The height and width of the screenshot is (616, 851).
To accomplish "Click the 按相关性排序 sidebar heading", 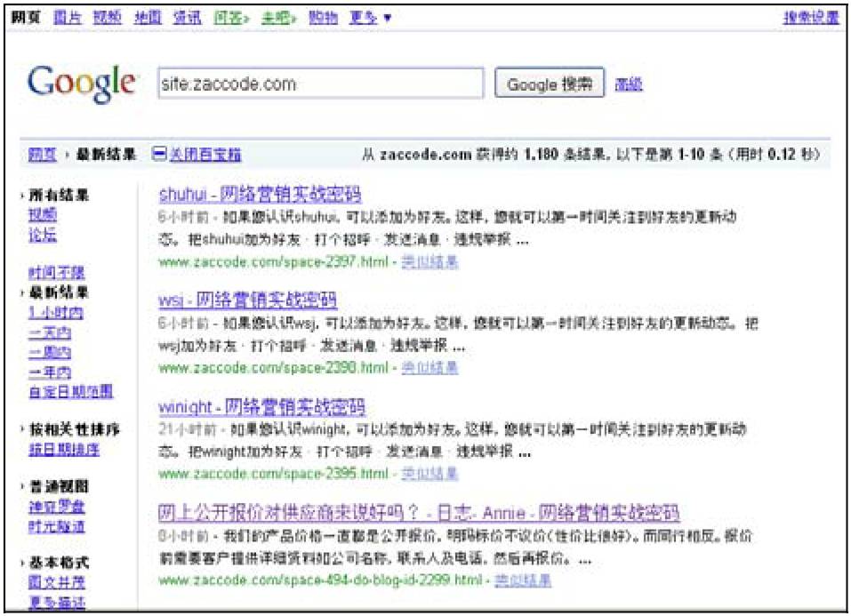I will tap(74, 429).
